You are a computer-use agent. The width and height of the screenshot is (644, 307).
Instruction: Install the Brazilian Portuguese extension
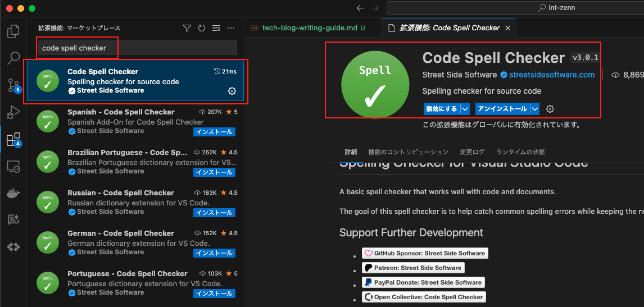point(215,172)
